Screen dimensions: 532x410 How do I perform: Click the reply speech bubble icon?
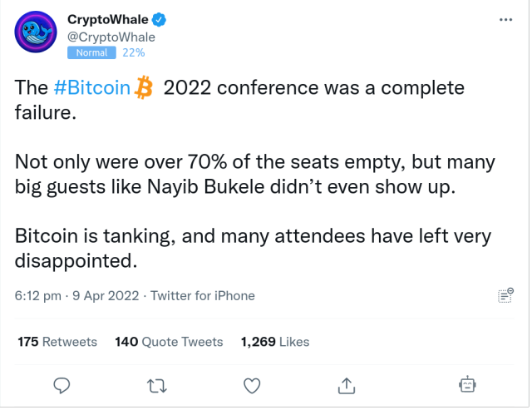(61, 384)
